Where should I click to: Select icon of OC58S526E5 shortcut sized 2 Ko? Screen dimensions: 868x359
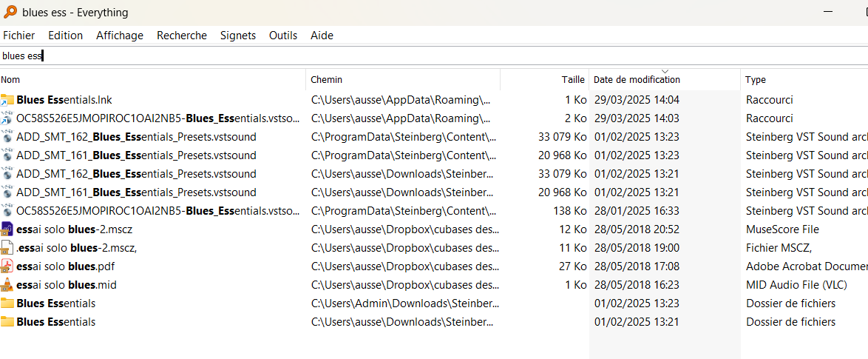7,118
